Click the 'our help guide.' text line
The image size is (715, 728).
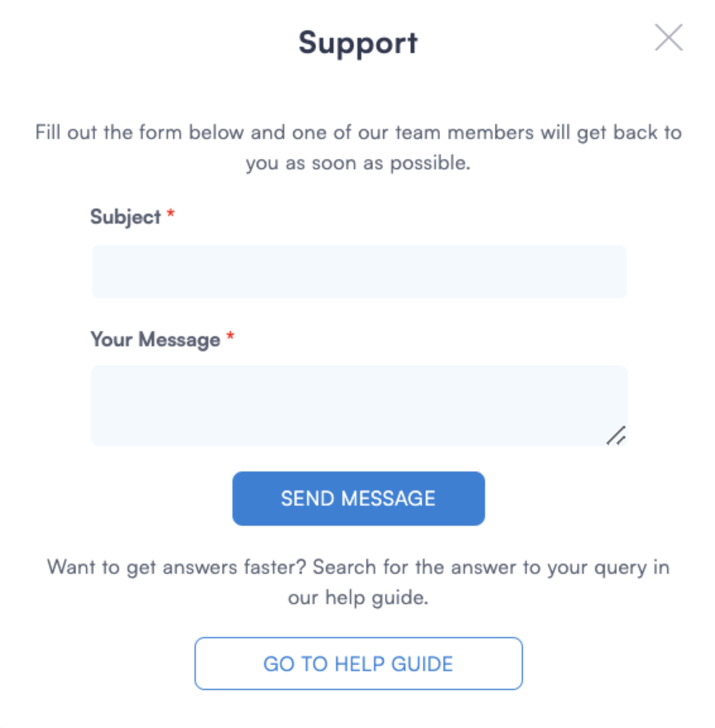[x=358, y=598]
